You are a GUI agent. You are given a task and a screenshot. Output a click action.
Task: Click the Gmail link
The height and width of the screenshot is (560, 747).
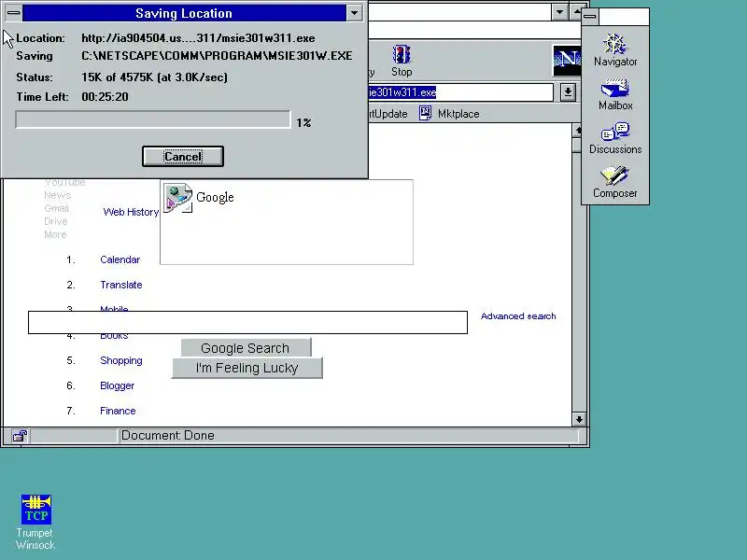57,208
